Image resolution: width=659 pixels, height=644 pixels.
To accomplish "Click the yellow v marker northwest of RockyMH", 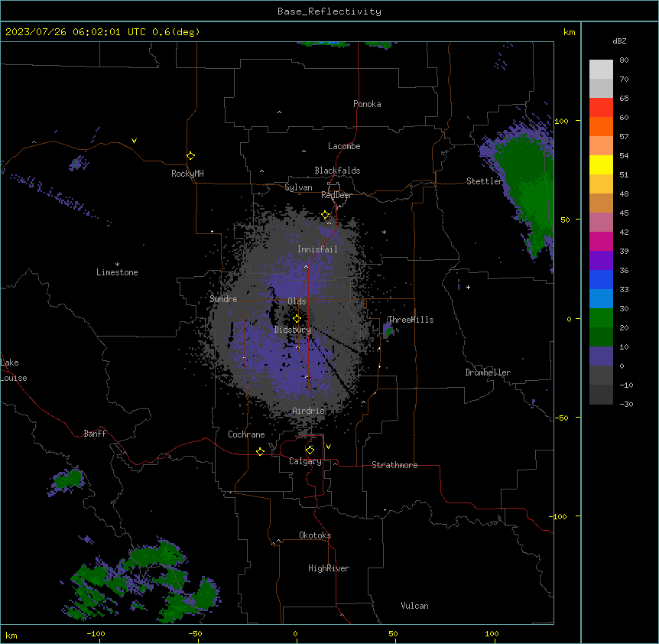I will tap(134, 141).
